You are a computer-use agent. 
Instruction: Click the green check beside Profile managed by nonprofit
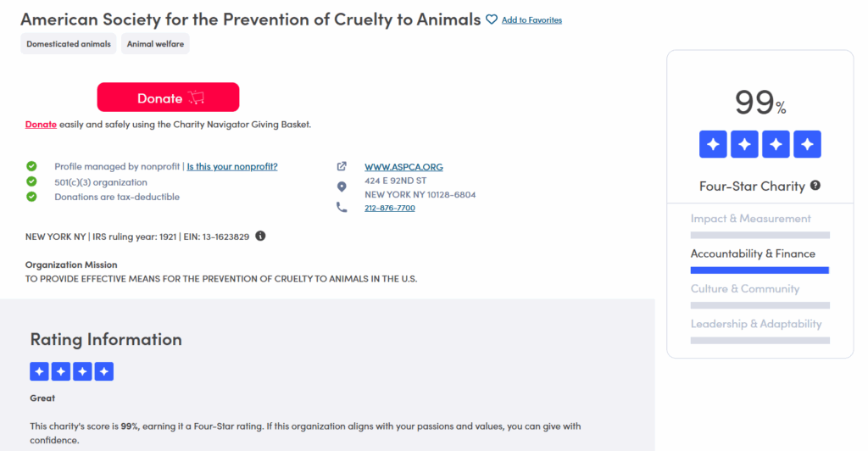pyautogui.click(x=31, y=166)
